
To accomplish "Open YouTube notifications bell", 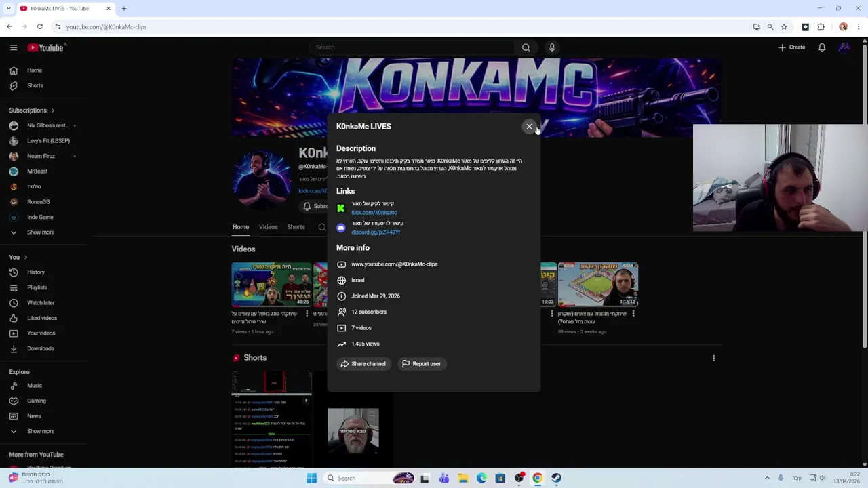I will coord(822,47).
